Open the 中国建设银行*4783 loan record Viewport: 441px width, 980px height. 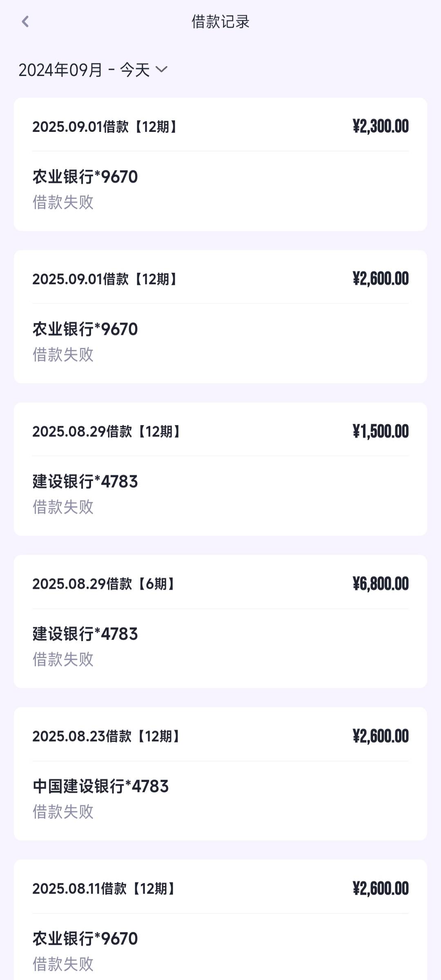tap(220, 773)
